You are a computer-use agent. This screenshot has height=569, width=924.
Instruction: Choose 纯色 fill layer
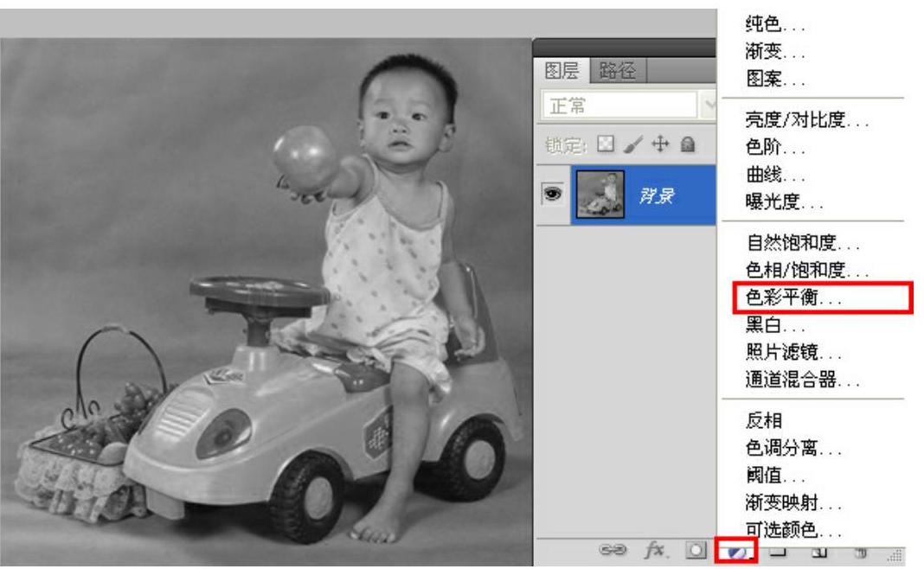point(774,24)
